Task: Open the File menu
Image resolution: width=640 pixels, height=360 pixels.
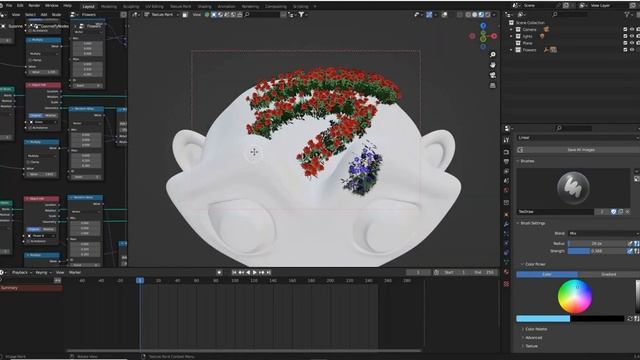Action: point(9,6)
